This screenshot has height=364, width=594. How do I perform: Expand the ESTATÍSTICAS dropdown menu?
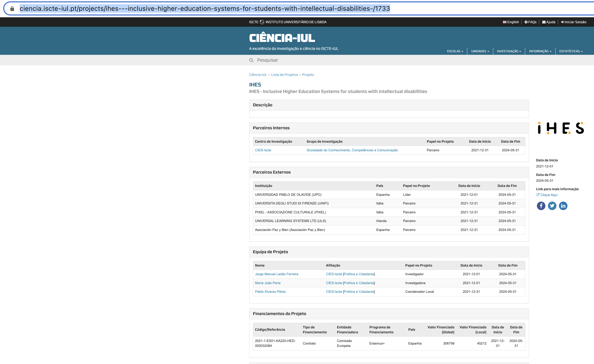571,51
